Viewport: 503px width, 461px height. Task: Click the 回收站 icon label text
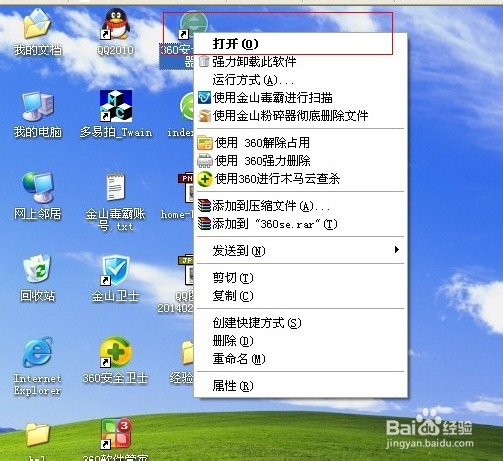[37, 295]
